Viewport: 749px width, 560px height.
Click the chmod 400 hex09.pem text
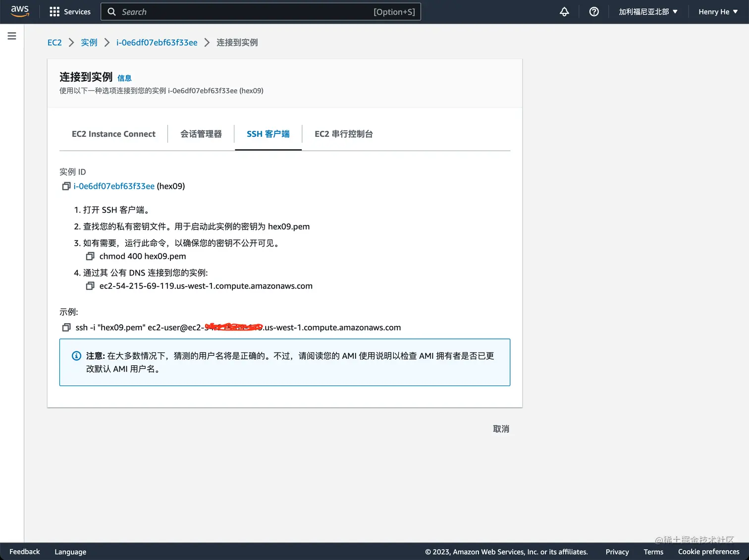tap(143, 256)
